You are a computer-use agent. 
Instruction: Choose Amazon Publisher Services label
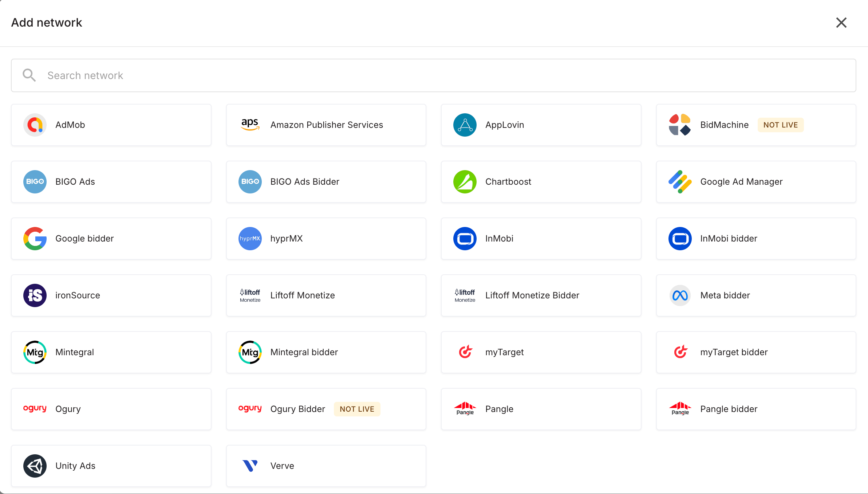click(x=327, y=125)
